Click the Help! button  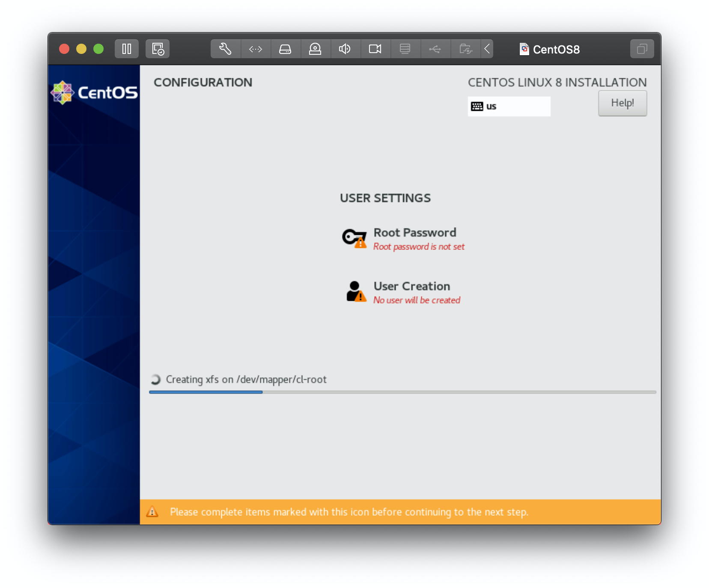(623, 103)
